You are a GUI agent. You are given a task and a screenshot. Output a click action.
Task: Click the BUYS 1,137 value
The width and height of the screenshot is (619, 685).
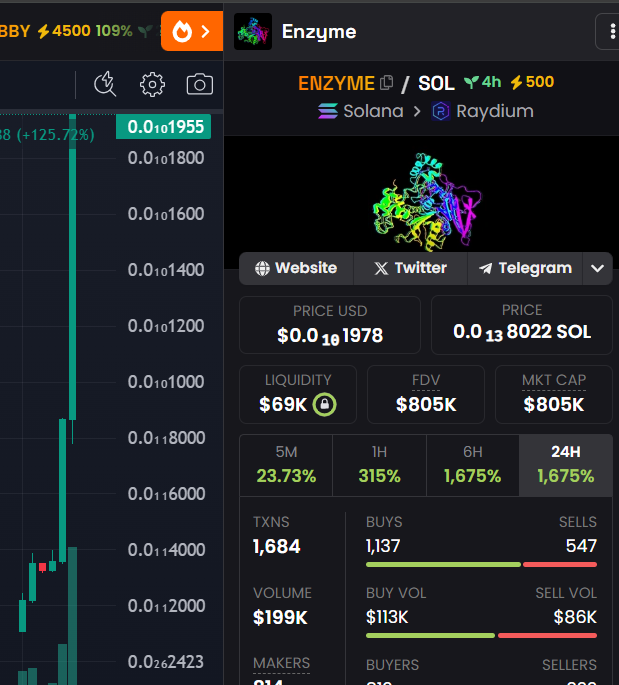(383, 546)
